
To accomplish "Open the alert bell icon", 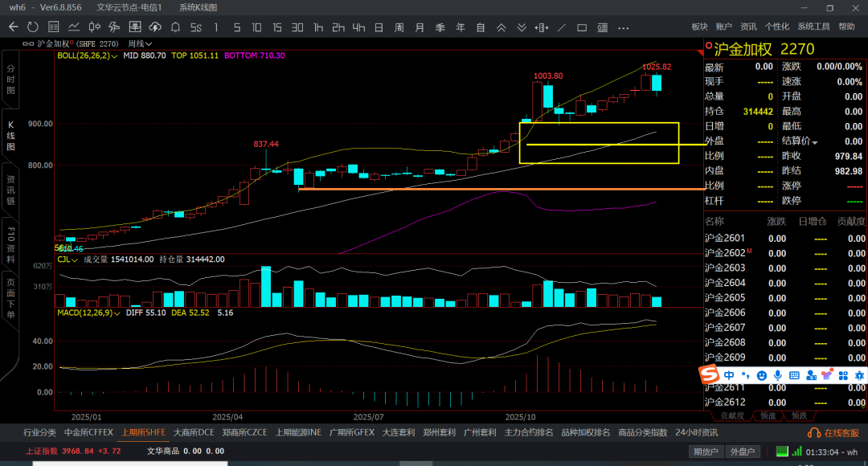I will coord(175,27).
